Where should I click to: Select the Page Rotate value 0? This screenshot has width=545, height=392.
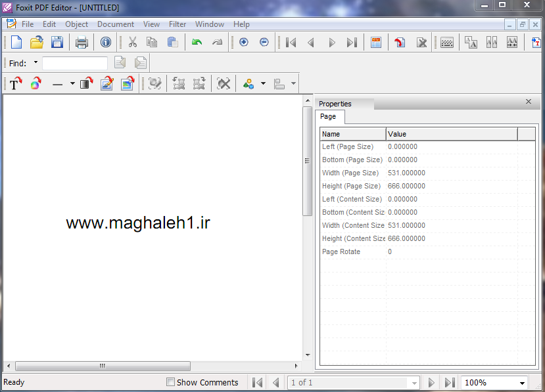pyautogui.click(x=390, y=251)
